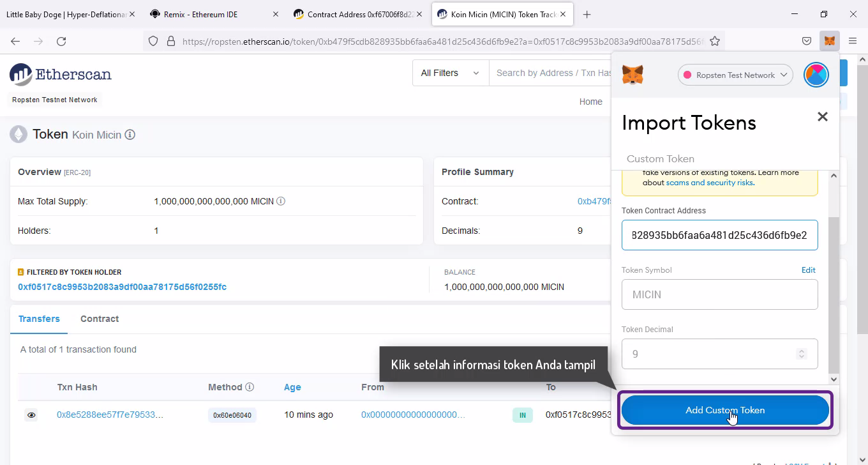868x465 pixels.
Task: Open the Pocket save icon
Action: (x=807, y=41)
